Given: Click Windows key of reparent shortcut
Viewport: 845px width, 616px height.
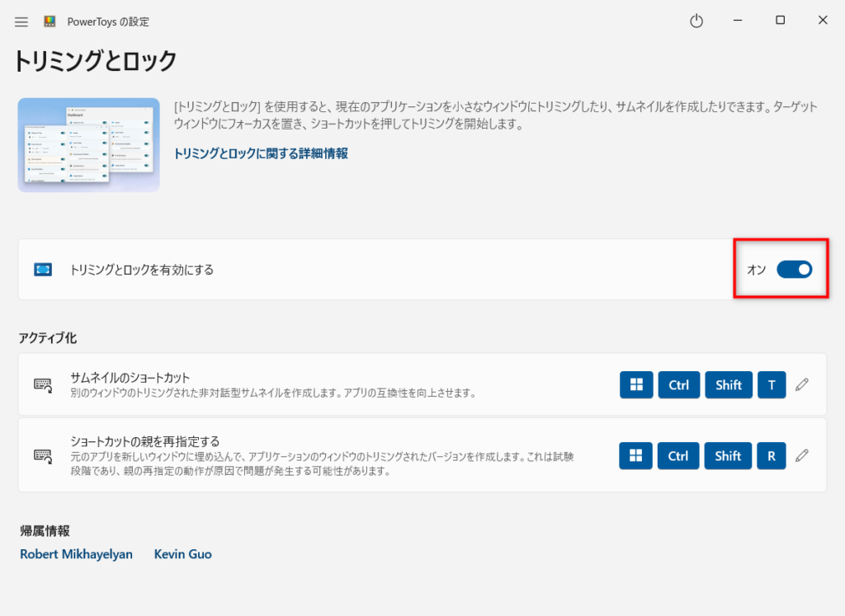Looking at the screenshot, I should point(636,455).
